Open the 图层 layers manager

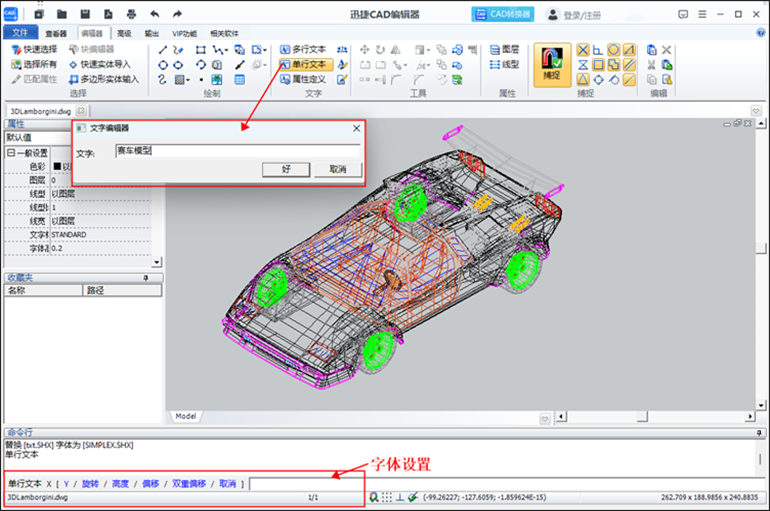coord(504,50)
